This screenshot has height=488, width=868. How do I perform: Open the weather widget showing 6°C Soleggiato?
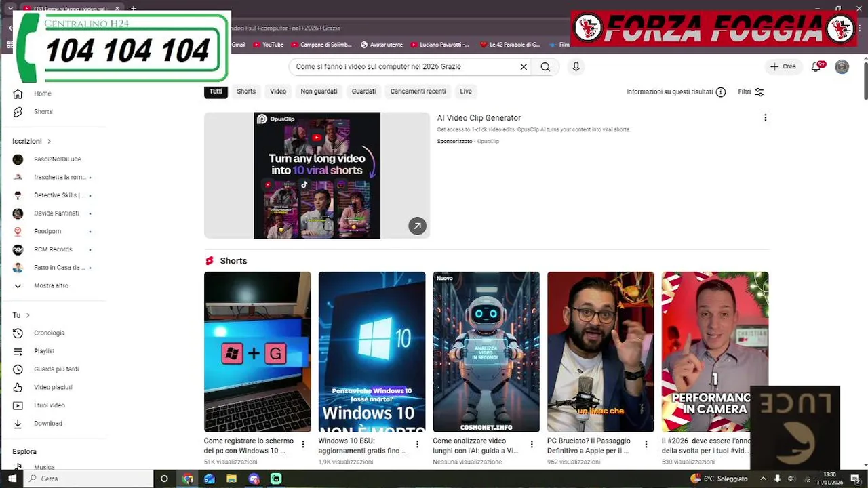coord(719,479)
